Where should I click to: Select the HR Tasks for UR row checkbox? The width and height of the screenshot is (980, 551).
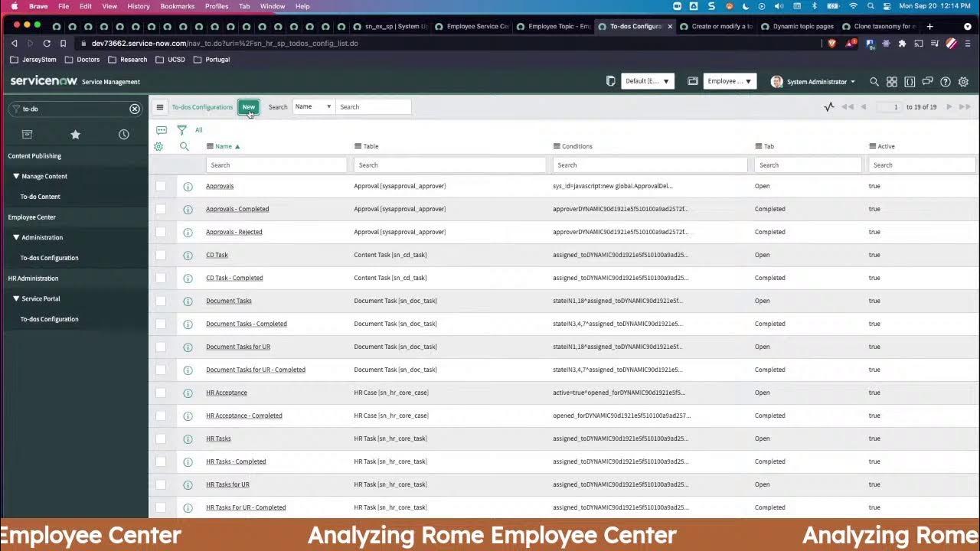tap(161, 484)
